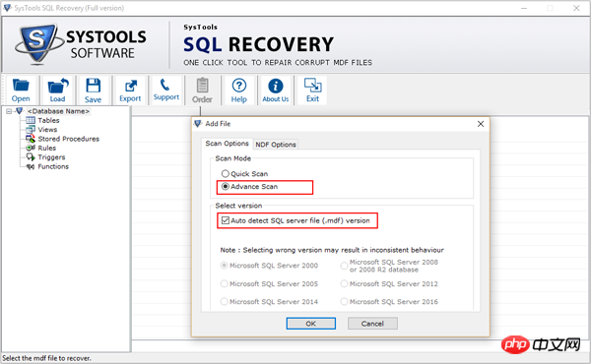Select the Advance Scan radio button
Screen dimensions: 591x364
coord(225,186)
